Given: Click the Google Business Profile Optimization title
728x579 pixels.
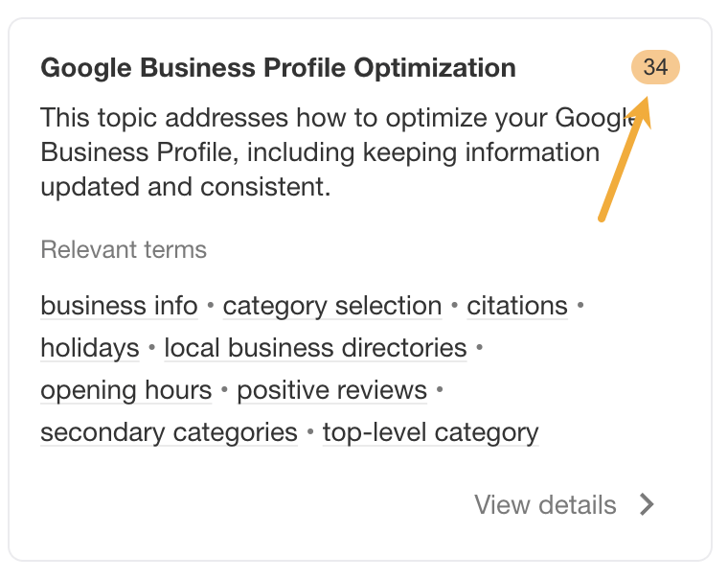Looking at the screenshot, I should 278,68.
